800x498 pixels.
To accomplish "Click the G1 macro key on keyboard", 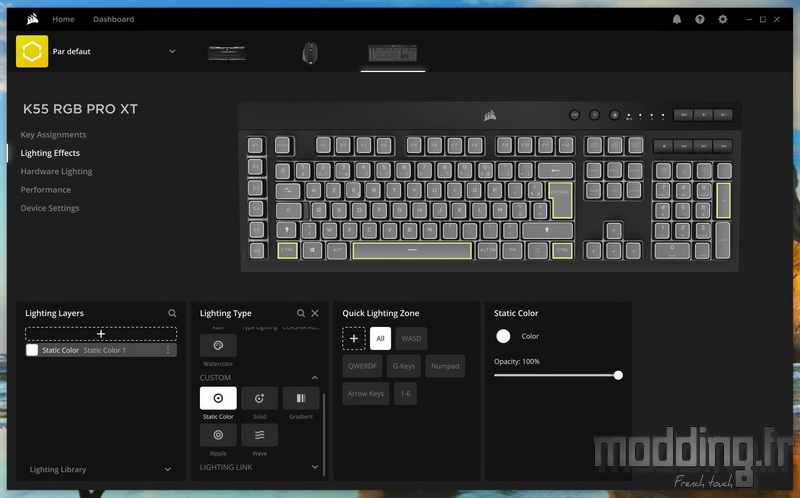I will pyautogui.click(x=256, y=146).
